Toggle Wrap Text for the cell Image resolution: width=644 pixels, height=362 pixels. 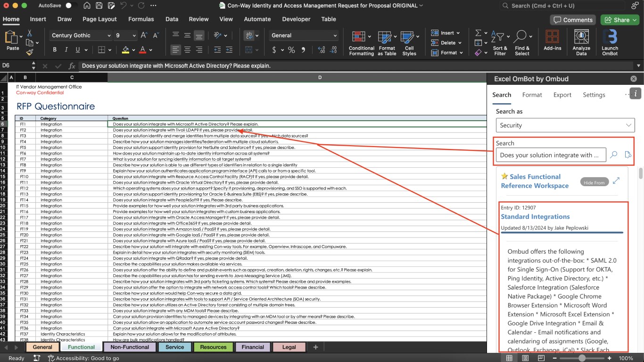(x=248, y=35)
